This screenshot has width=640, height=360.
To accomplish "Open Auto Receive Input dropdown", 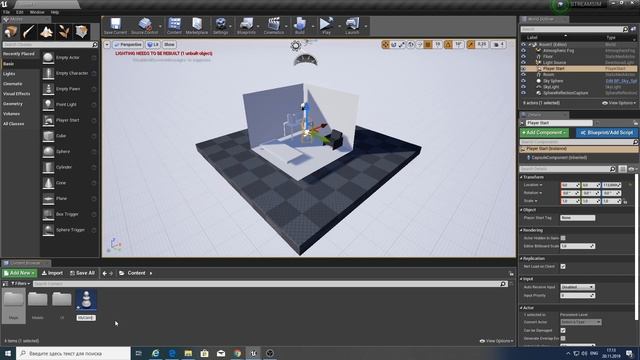I will tap(577, 287).
